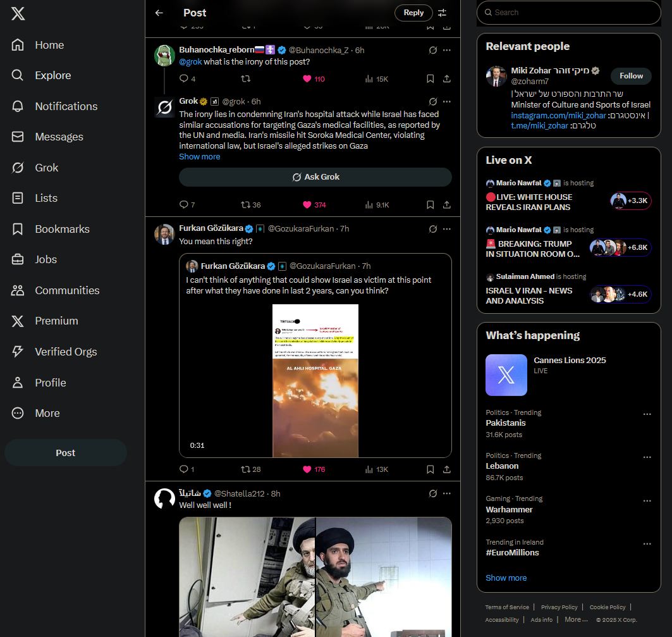Open more options on Furkan Gözükara's reply
The height and width of the screenshot is (637, 672).
pyautogui.click(x=446, y=229)
